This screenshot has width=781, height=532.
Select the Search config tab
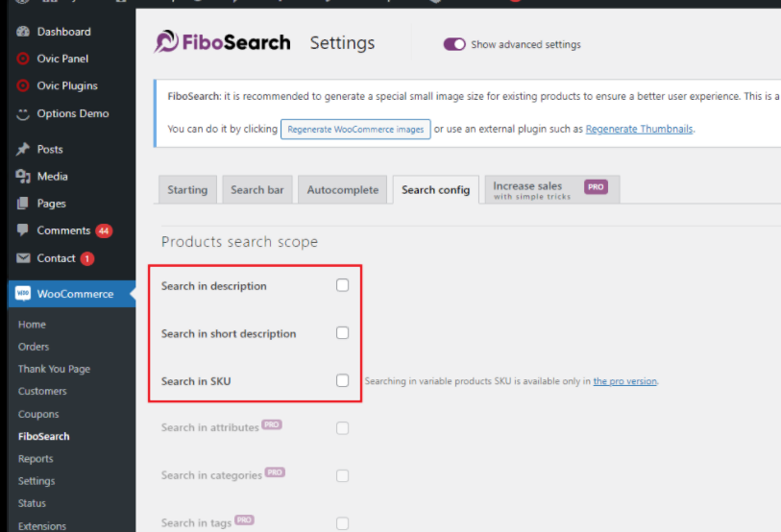click(x=436, y=190)
